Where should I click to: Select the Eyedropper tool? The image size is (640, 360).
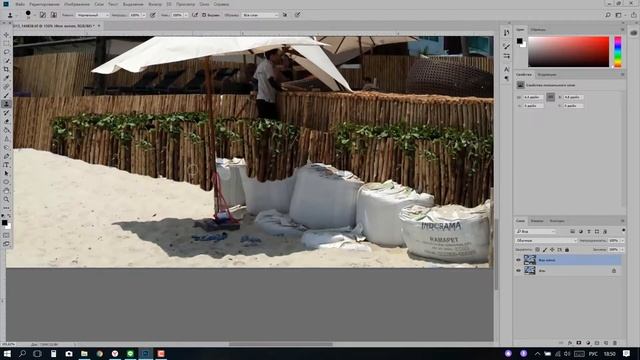(x=6, y=78)
